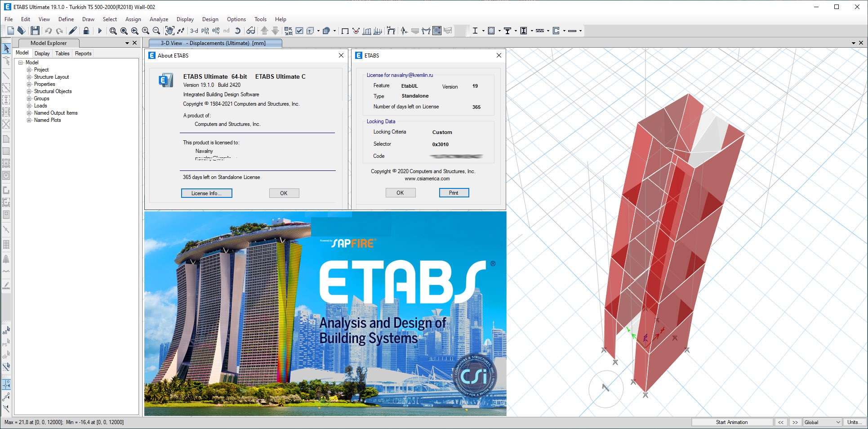The image size is (868, 429).
Task: Expand the Structure Layout tree node
Action: [30, 77]
